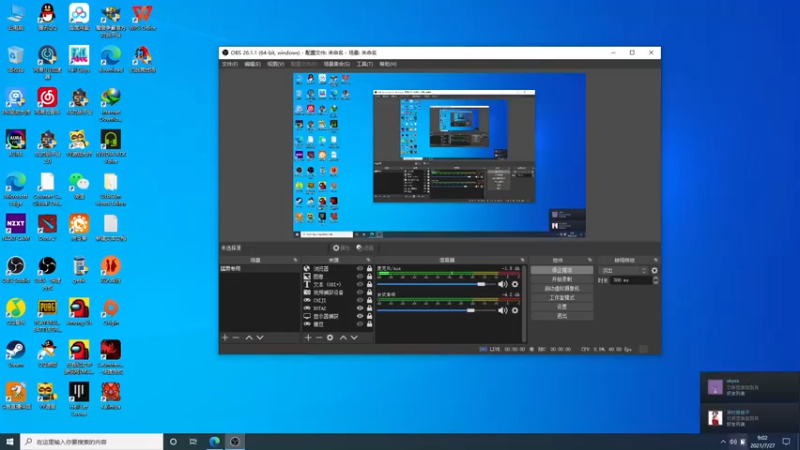Toggle visibility eye for 图像 source
Image resolution: width=800 pixels, height=450 pixels.
(x=360, y=277)
